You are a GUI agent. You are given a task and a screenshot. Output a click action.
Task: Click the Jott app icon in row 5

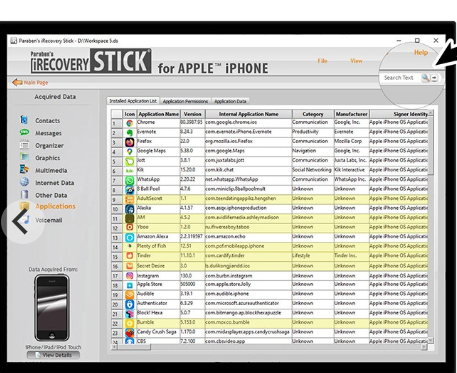pos(130,161)
